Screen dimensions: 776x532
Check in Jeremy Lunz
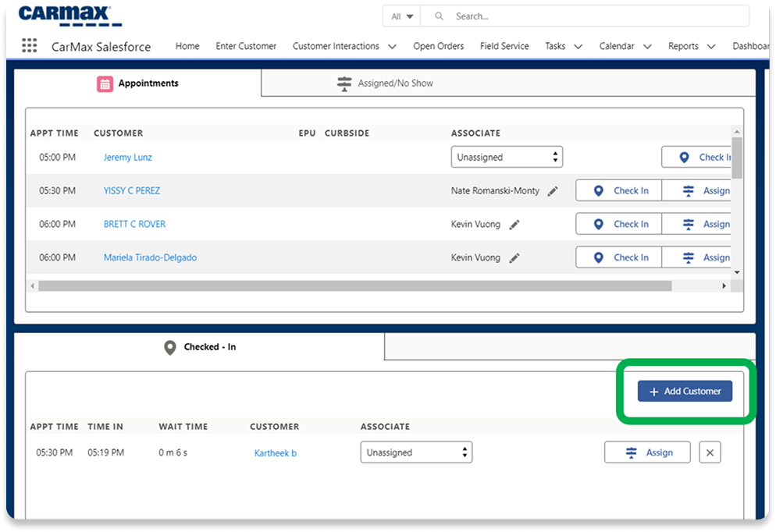pyautogui.click(x=696, y=158)
